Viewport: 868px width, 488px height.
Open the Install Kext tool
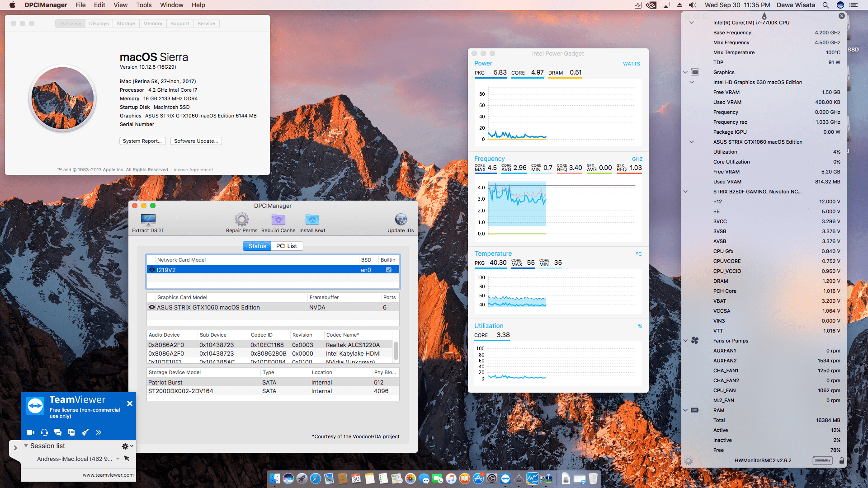(x=312, y=221)
